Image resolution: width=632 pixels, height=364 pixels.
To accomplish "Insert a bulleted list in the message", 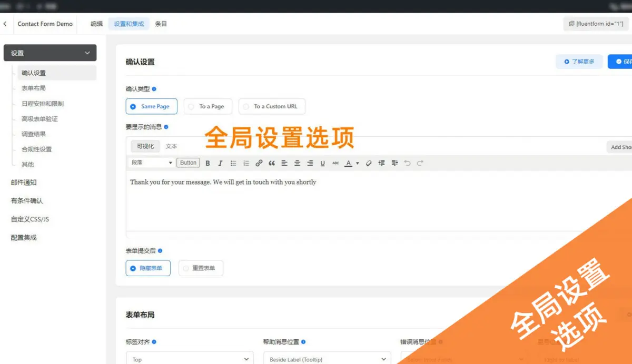I will point(233,163).
